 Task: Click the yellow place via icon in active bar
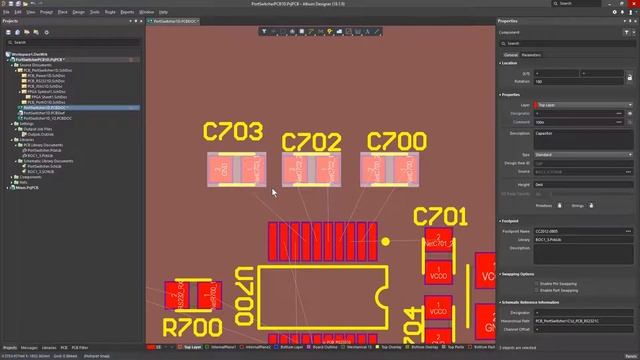tap(330, 31)
